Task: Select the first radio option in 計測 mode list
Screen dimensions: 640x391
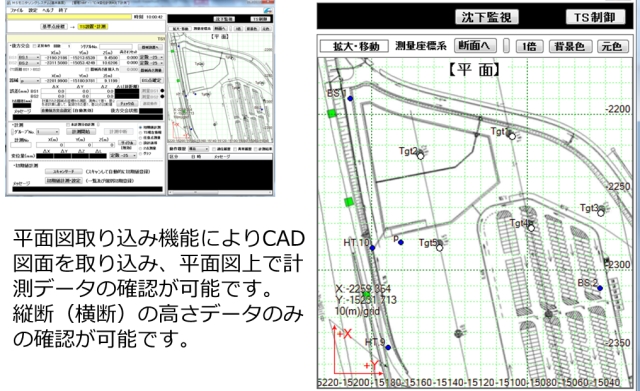Action: click(141, 127)
